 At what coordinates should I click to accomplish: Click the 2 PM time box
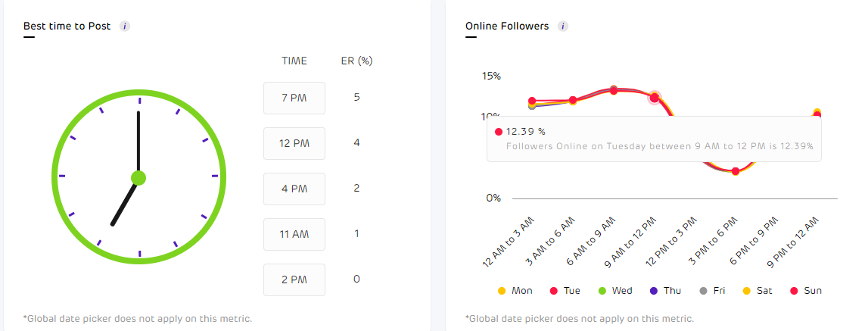[294, 279]
